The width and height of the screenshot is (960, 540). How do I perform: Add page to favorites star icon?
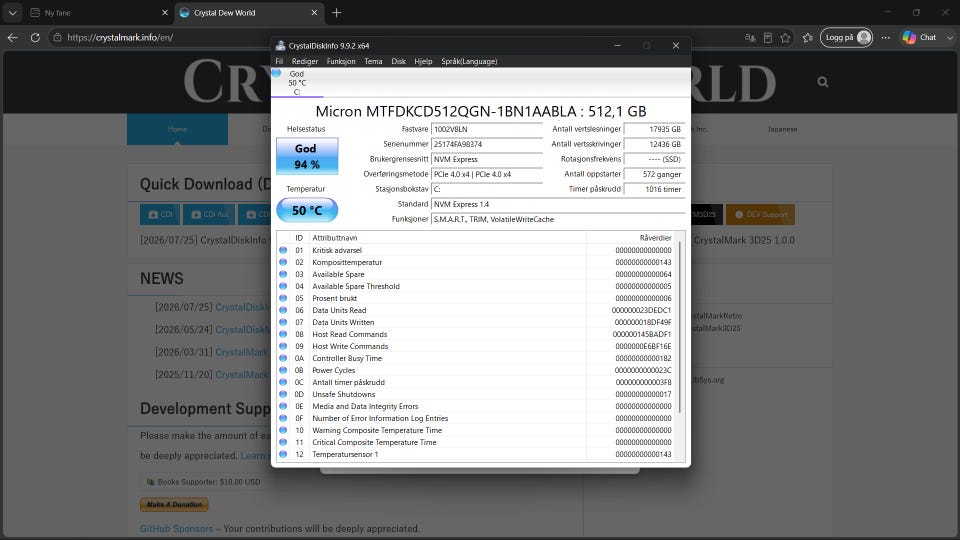[x=786, y=37]
